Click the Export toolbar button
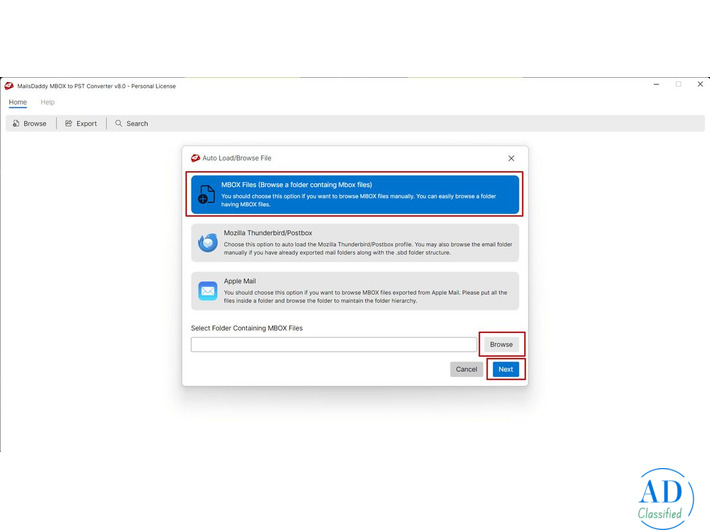This screenshot has width=710, height=530. tap(81, 123)
